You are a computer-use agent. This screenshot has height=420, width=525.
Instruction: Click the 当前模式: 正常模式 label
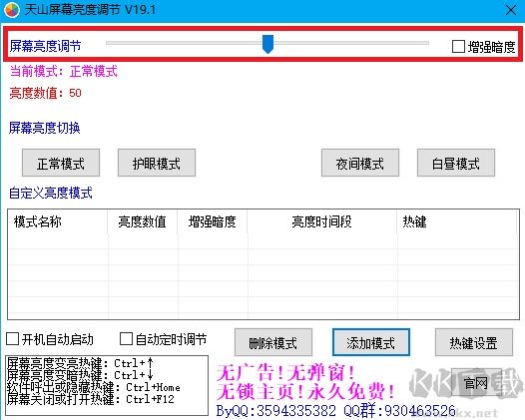[64, 71]
